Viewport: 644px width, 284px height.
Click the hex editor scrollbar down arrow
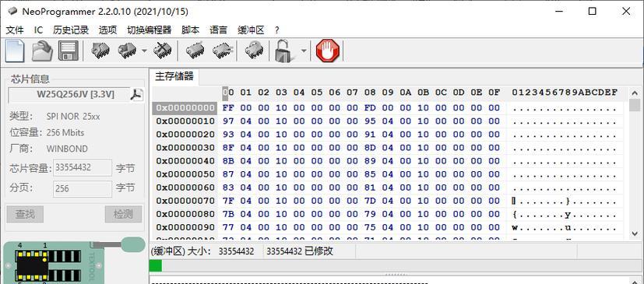pos(635,233)
